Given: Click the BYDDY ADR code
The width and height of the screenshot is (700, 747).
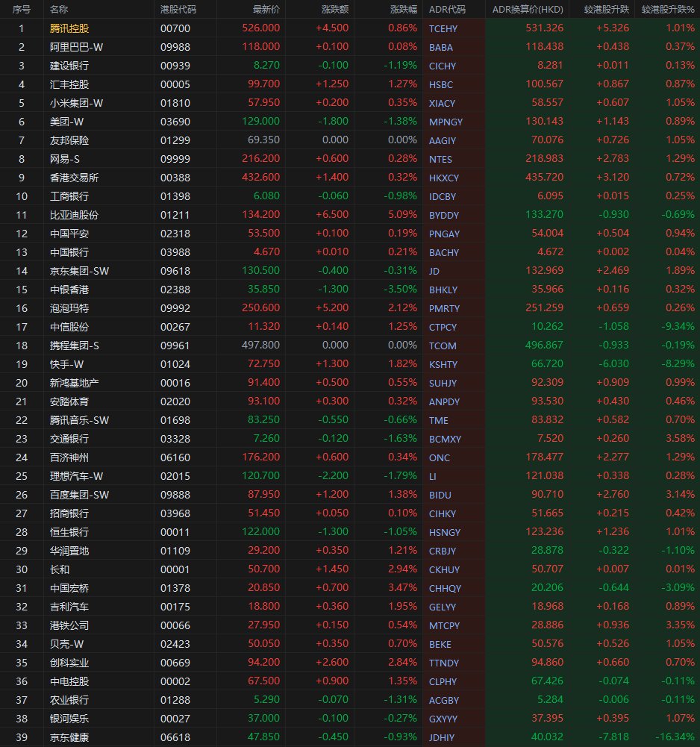Looking at the screenshot, I should [x=443, y=215].
